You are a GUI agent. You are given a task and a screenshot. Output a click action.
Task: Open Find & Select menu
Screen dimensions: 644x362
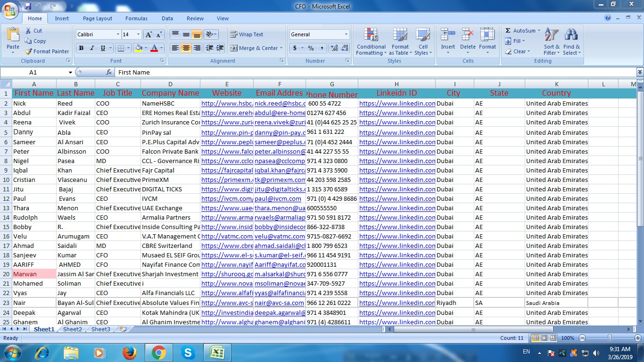pyautogui.click(x=571, y=41)
